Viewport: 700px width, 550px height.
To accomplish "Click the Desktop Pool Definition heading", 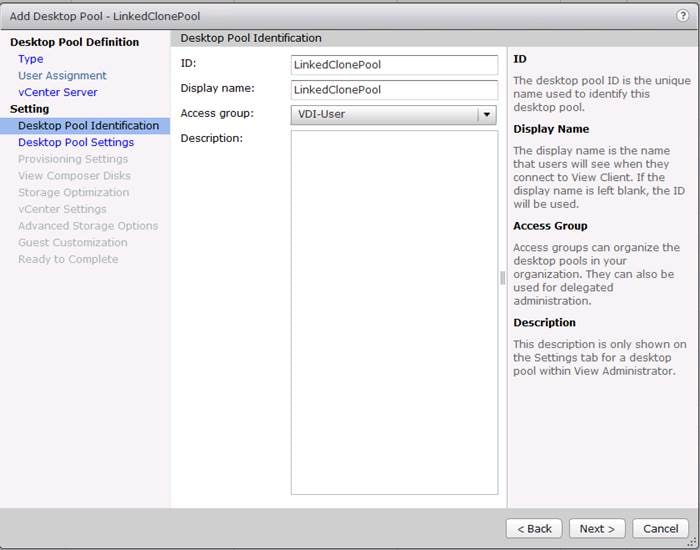I will [75, 42].
